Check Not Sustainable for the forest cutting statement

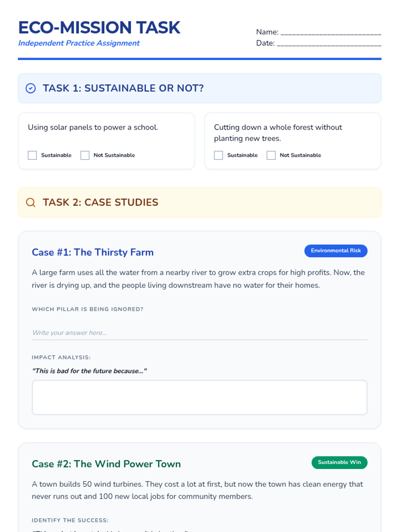(x=271, y=155)
